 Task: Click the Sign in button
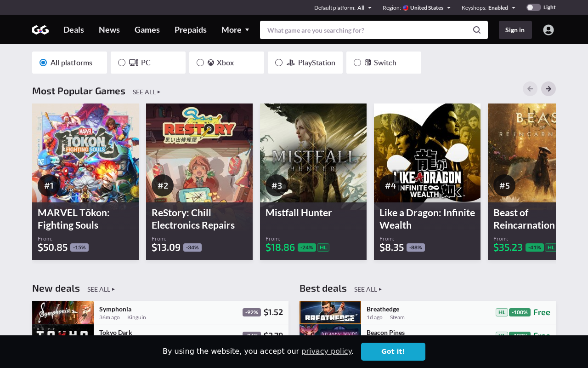point(515,30)
